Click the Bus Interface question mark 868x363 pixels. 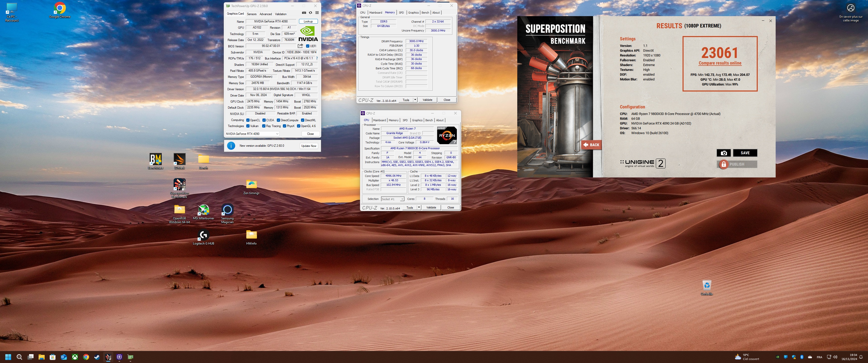317,58
